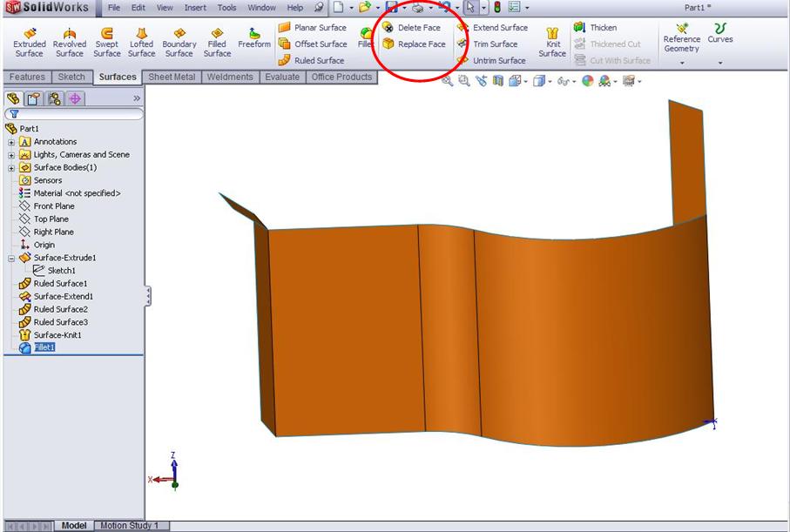790x532 pixels.
Task: Expand the Save dropdown arrow
Action: tap(404, 8)
